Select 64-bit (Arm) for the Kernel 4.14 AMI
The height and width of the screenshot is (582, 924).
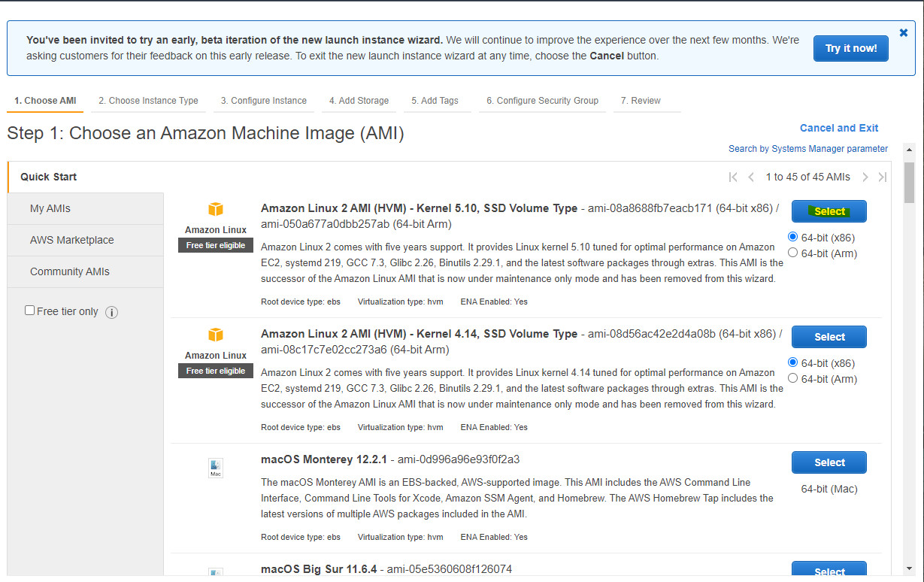[x=792, y=377]
